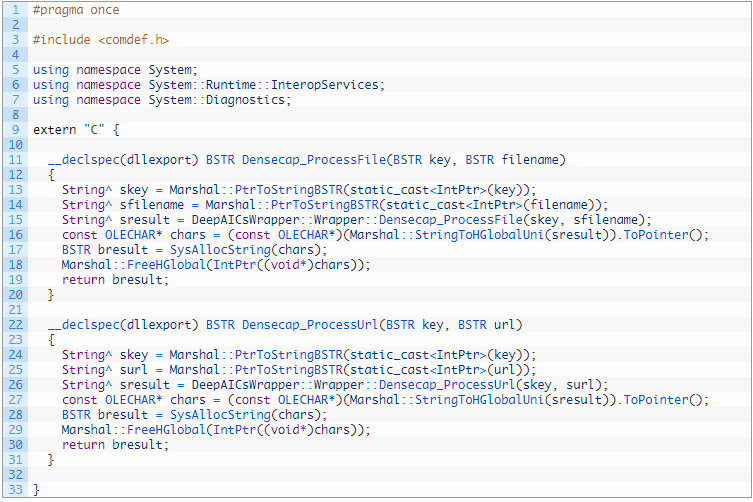Click 'SysAllocString' on line 28
Viewport: 753px width, 502px height.
point(220,415)
